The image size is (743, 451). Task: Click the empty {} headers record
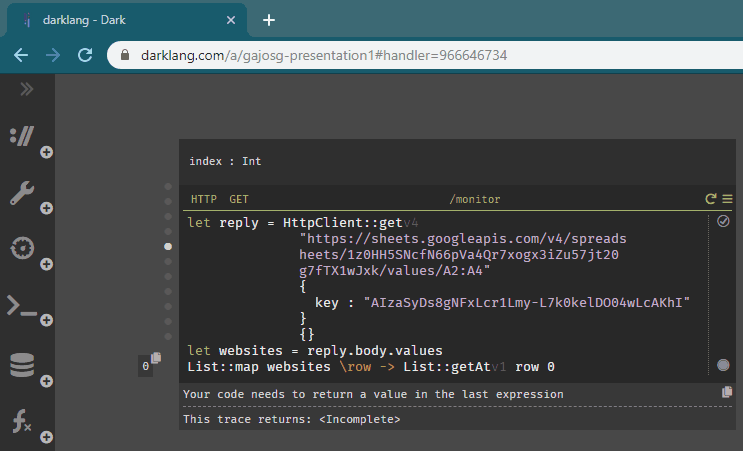pyautogui.click(x=307, y=335)
